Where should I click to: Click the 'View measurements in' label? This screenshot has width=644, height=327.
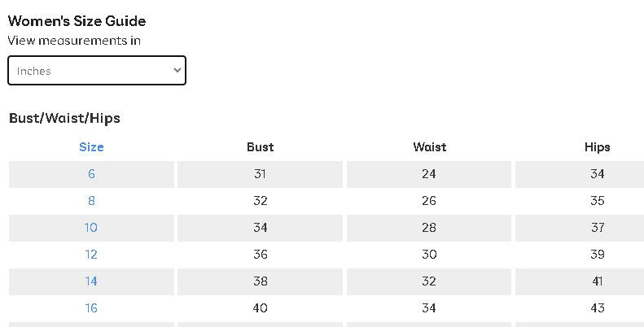74,41
